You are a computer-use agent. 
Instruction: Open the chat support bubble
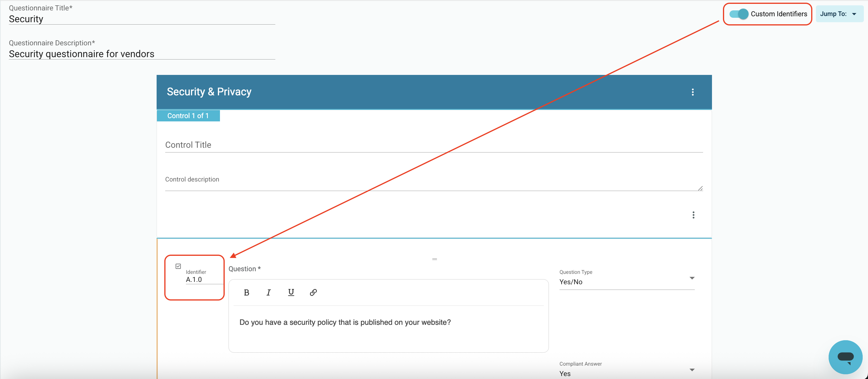(845, 357)
